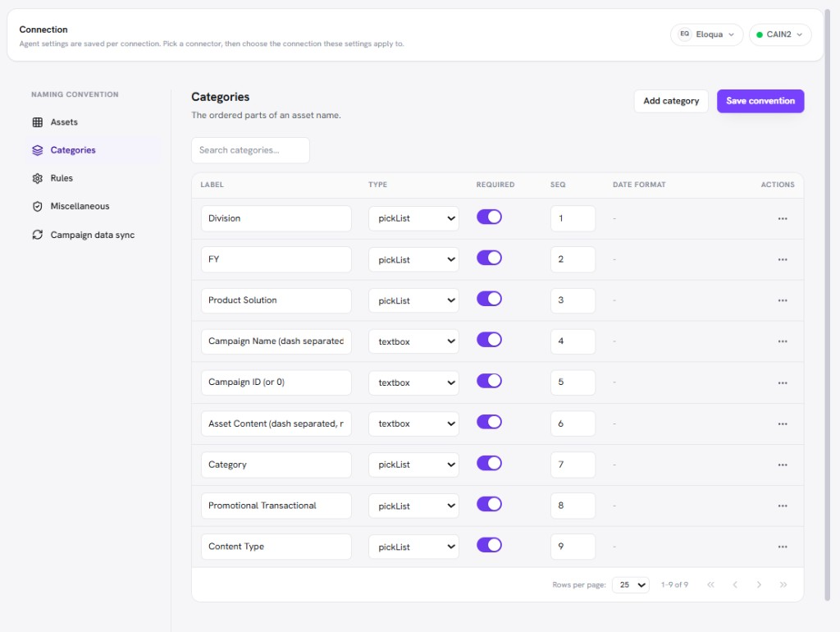Open the Assets section
Screen dimensions: 840x632
pos(92,122)
